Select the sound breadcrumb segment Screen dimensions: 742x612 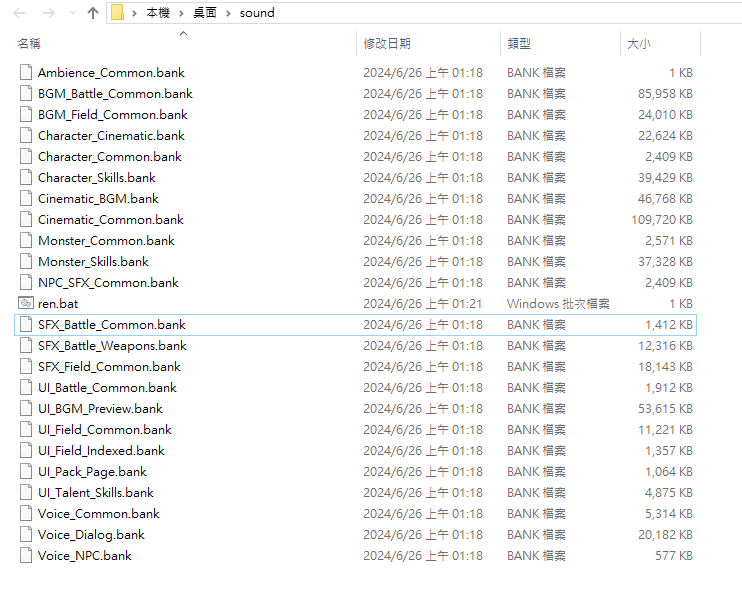pos(257,13)
